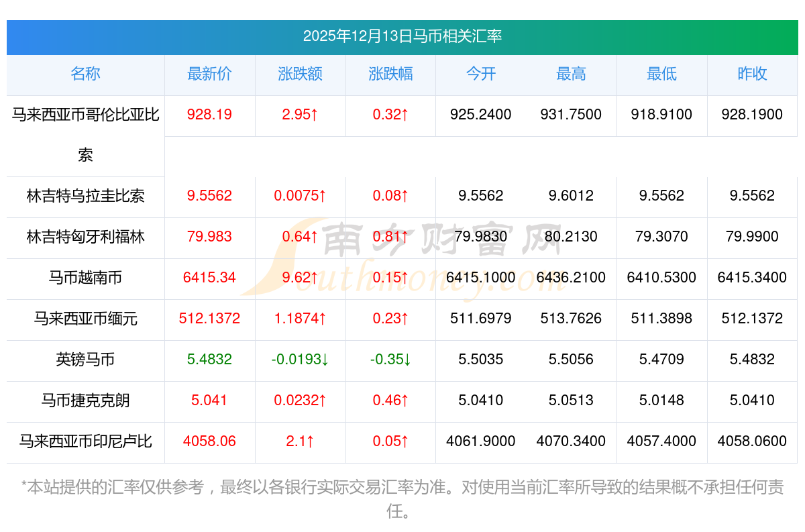Select row name 马币捷克克朗

(x=85, y=401)
